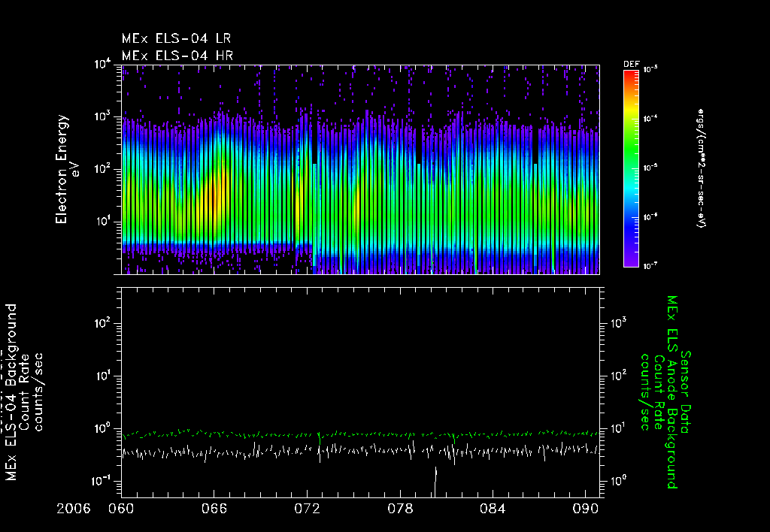Click the '060' day tick label

[x=121, y=509]
